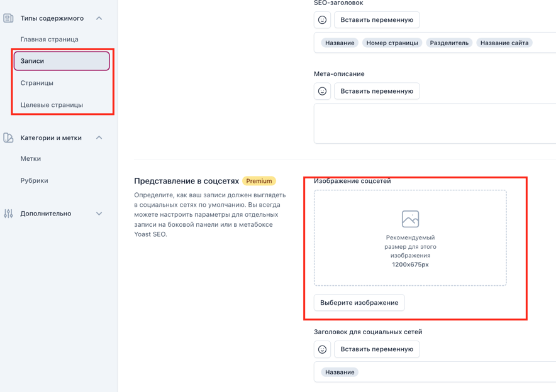Click the Premium badge

pos(259,181)
